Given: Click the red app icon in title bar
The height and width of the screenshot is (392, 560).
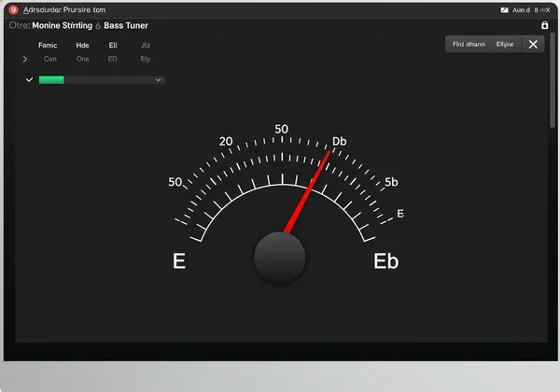Looking at the screenshot, I should tap(13, 10).
